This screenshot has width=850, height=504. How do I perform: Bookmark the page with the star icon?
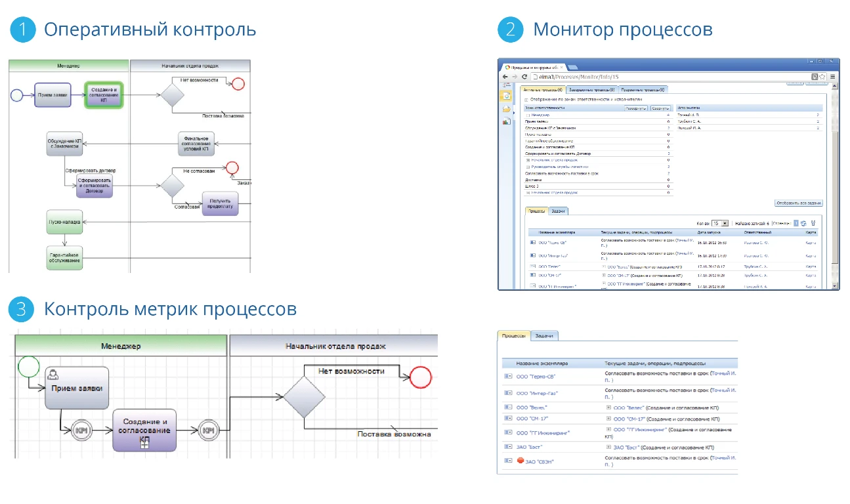point(822,76)
